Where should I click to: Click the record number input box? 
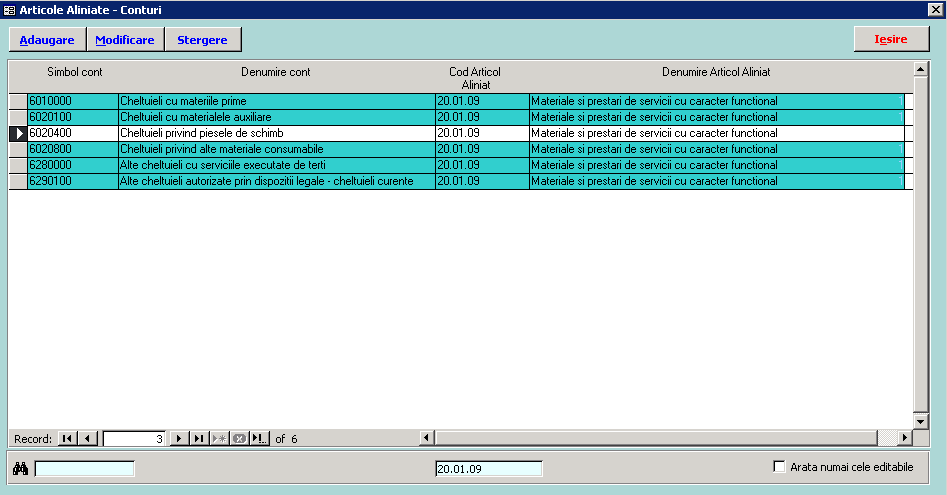click(134, 439)
